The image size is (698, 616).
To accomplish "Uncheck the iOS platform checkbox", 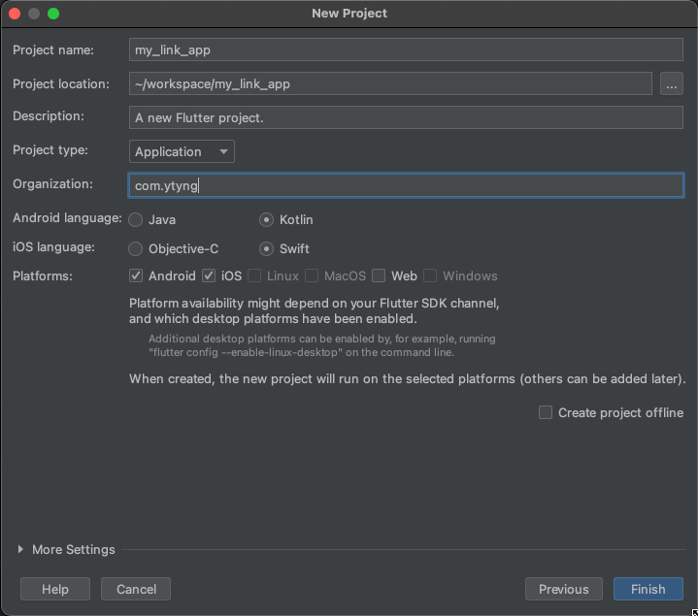I will 209,276.
